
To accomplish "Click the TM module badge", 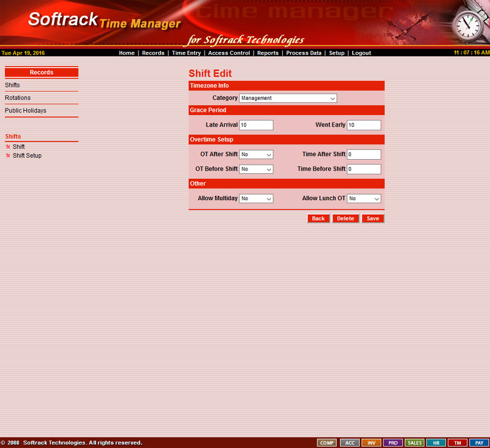I will click(458, 442).
